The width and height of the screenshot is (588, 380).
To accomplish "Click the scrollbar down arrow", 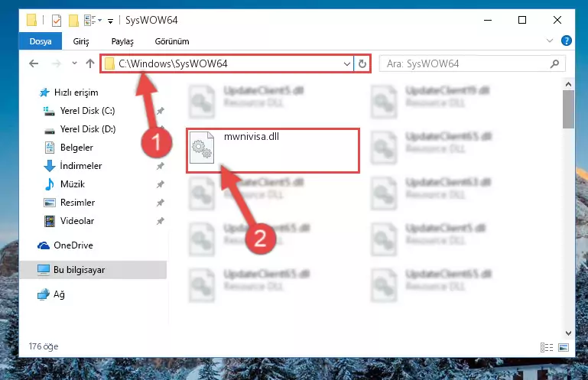I will pos(568,333).
